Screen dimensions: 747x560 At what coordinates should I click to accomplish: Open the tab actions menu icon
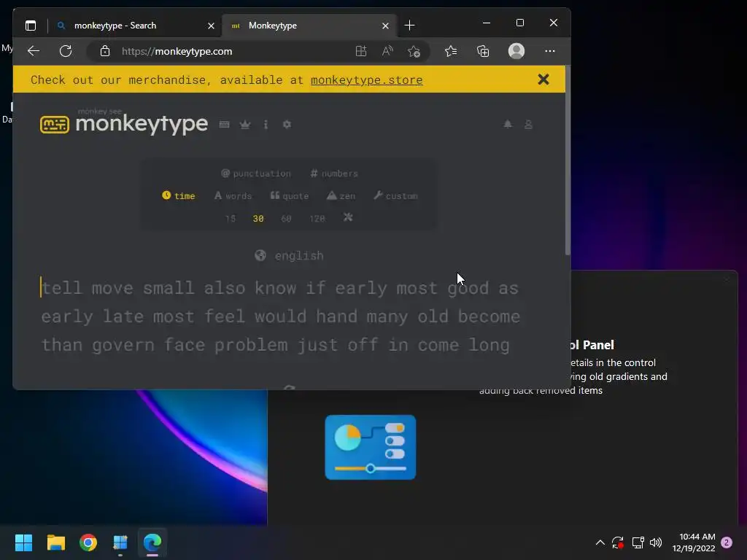pyautogui.click(x=31, y=26)
